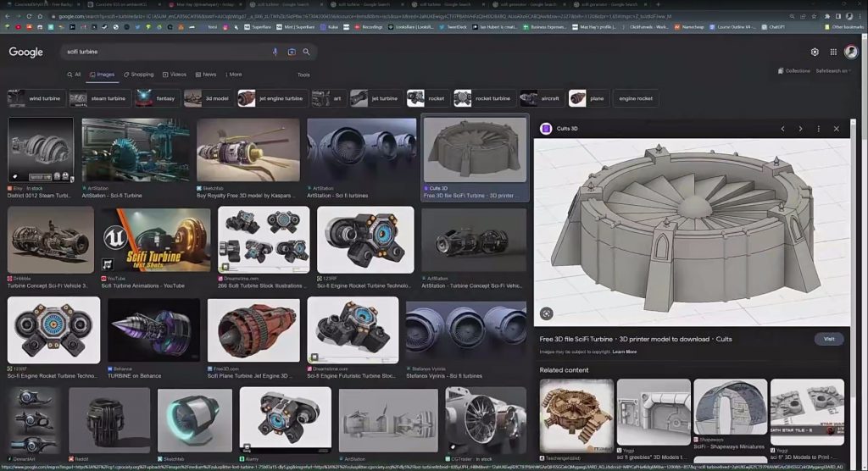Open a new browser tab
The height and width of the screenshot is (471, 868).
[658, 4]
